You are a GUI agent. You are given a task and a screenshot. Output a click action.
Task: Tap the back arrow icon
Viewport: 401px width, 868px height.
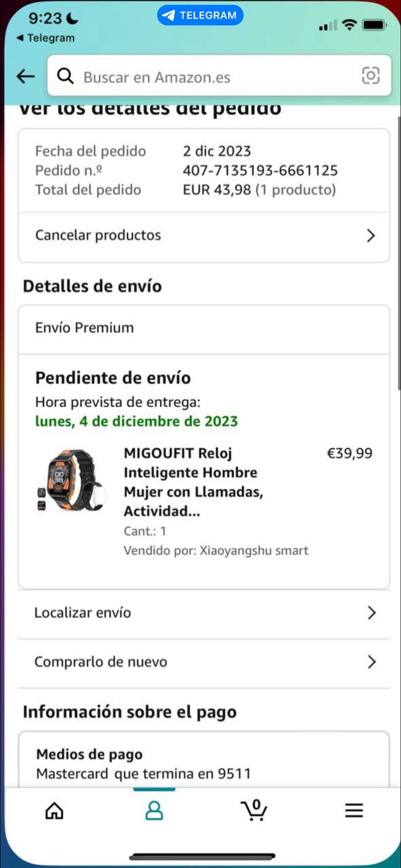25,76
